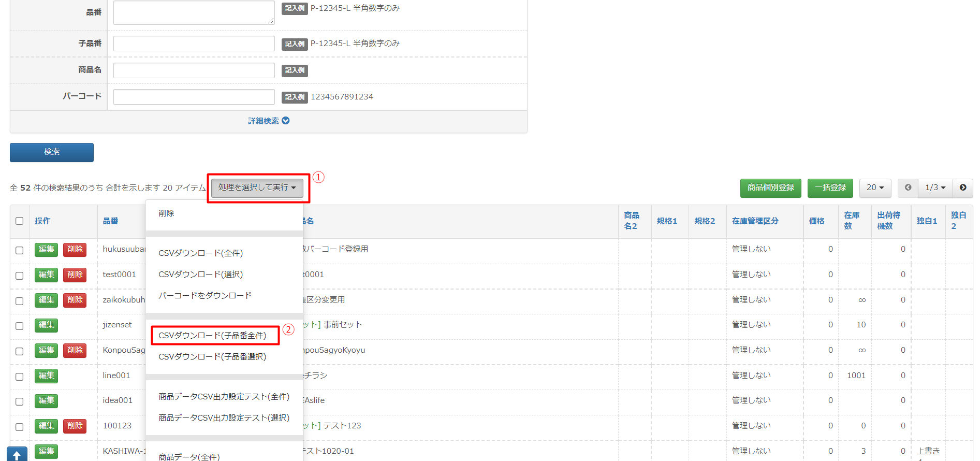Click the 商品個別登録 button
This screenshot has width=980, height=461.
click(x=770, y=188)
